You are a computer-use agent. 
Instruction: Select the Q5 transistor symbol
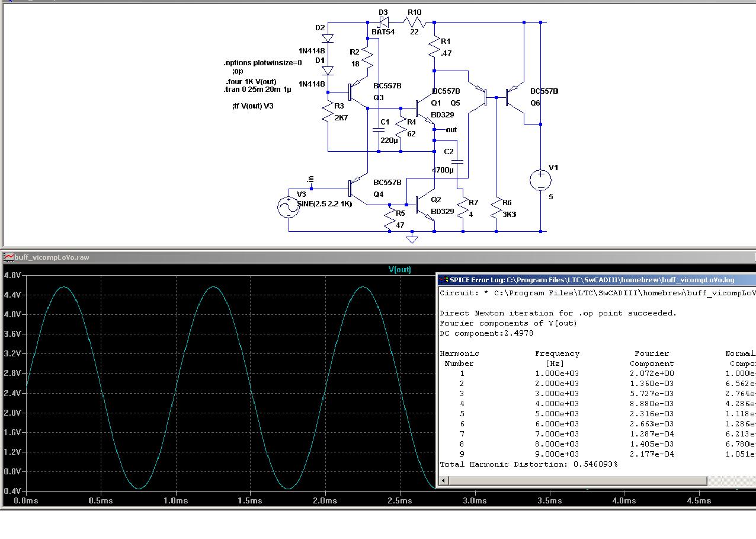click(478, 97)
